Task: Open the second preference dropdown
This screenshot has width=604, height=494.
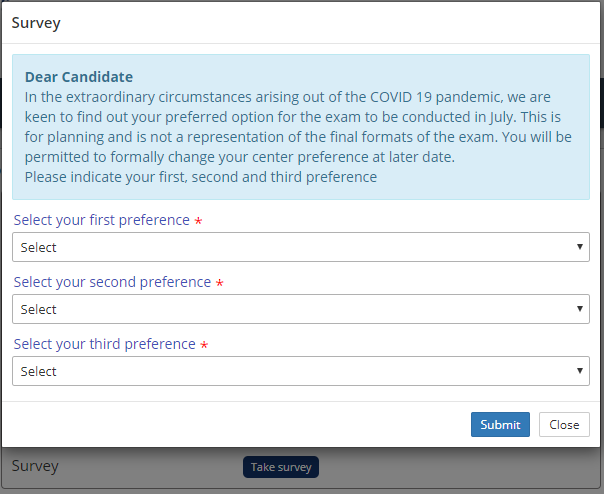Action: coord(300,309)
